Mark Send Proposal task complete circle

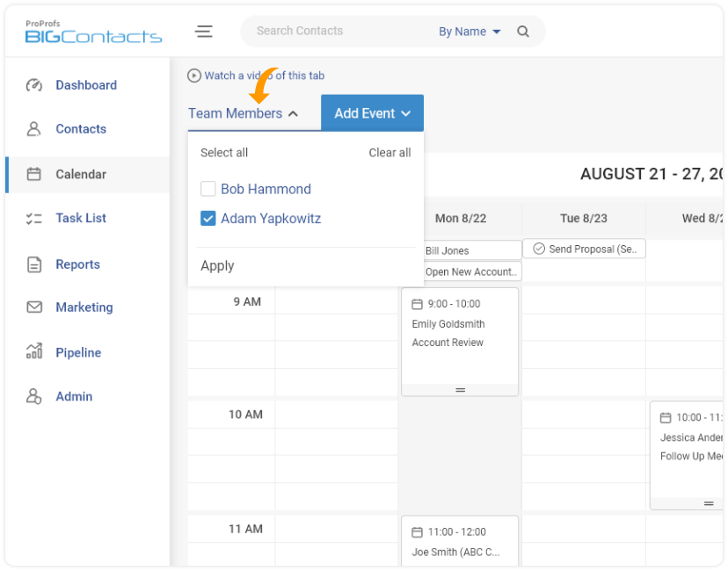click(x=539, y=249)
